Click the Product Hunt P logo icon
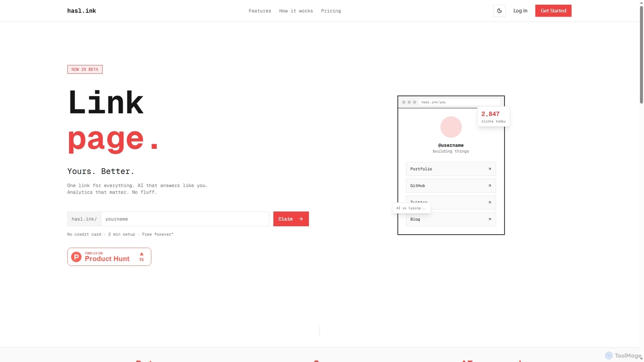644x362 pixels. [76, 257]
